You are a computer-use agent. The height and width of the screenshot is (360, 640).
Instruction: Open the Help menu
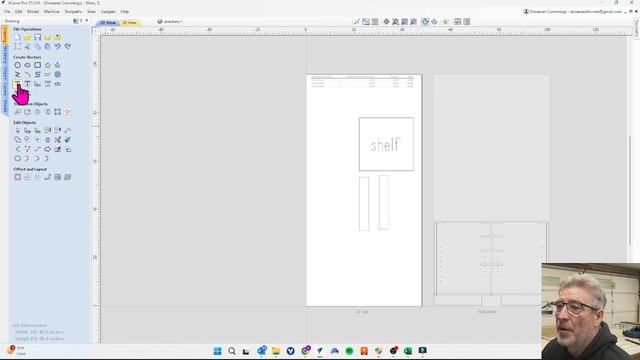[124, 11]
